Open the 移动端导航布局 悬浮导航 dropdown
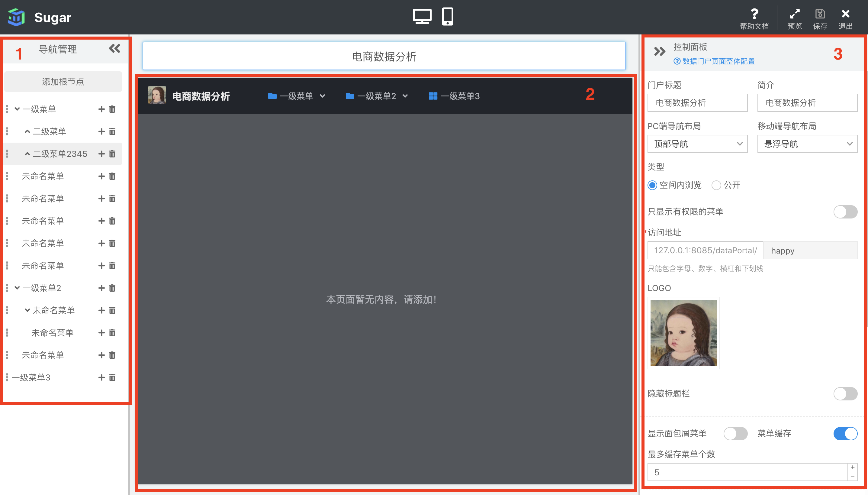The width and height of the screenshot is (868, 495). coord(807,144)
